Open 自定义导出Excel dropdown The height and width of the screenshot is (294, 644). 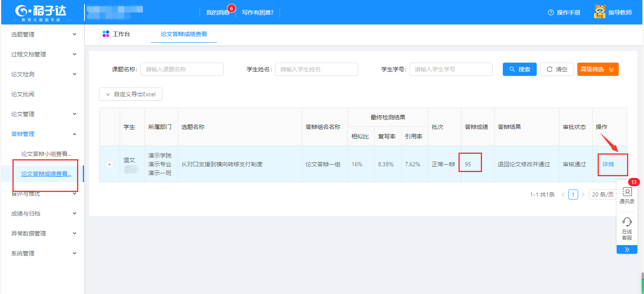tap(130, 94)
